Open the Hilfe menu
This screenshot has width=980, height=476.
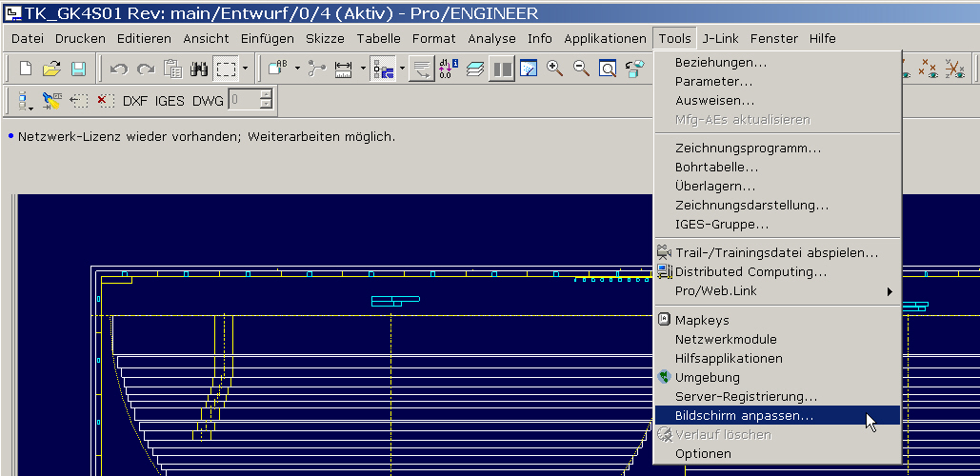[823, 39]
